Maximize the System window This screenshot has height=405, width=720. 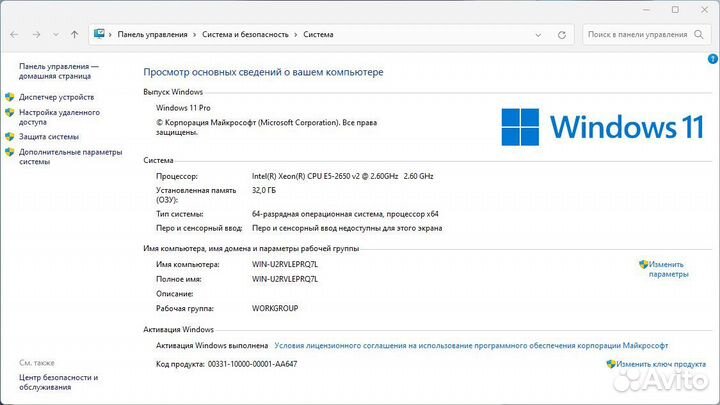coord(675,10)
